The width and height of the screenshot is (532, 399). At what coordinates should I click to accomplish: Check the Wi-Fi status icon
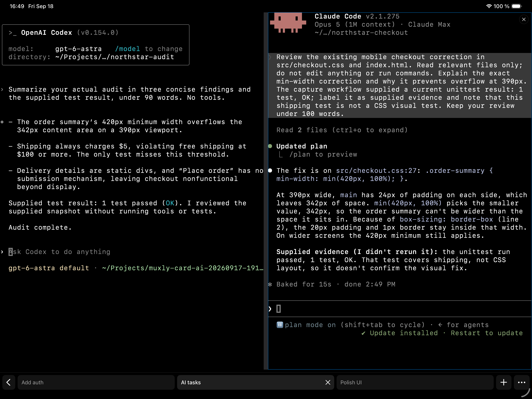[x=489, y=6]
